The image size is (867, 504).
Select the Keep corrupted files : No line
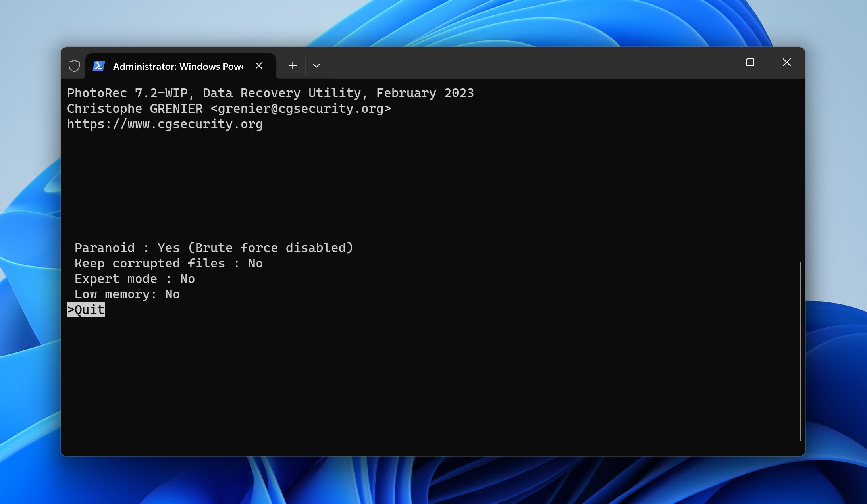click(x=169, y=264)
